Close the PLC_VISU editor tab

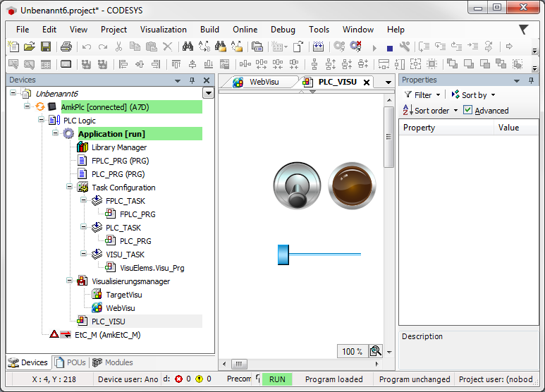pyautogui.click(x=367, y=82)
